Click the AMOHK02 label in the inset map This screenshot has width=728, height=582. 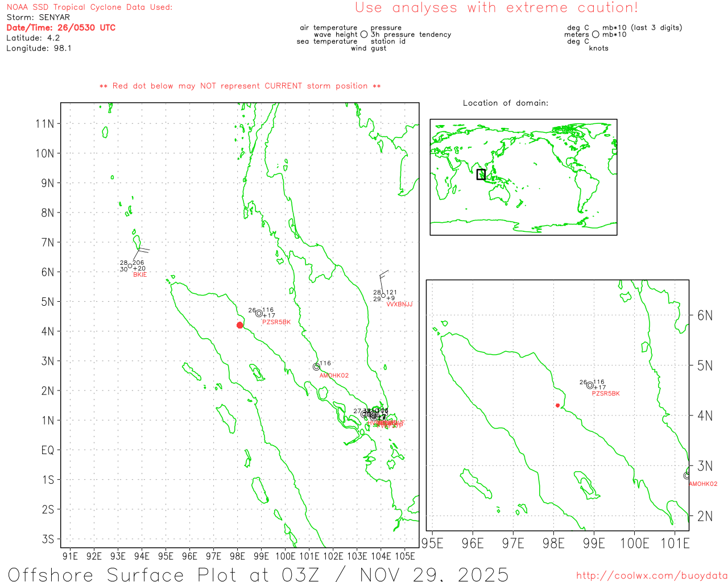pyautogui.click(x=703, y=484)
